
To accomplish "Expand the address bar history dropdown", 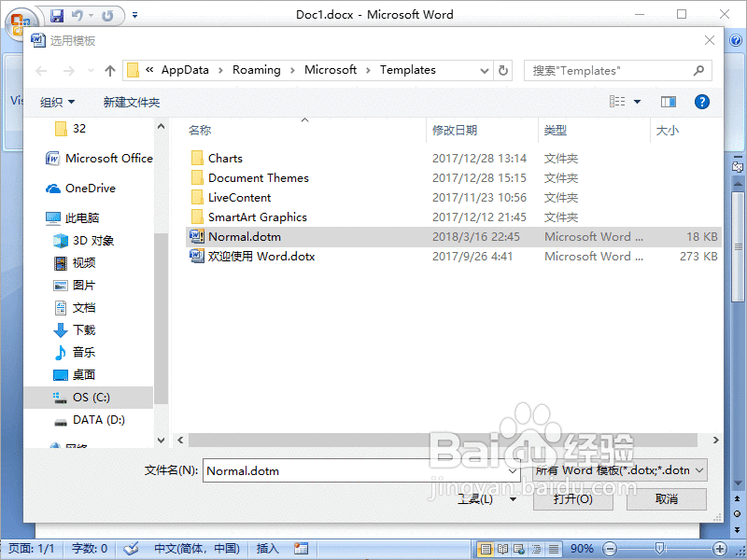I will [x=485, y=71].
